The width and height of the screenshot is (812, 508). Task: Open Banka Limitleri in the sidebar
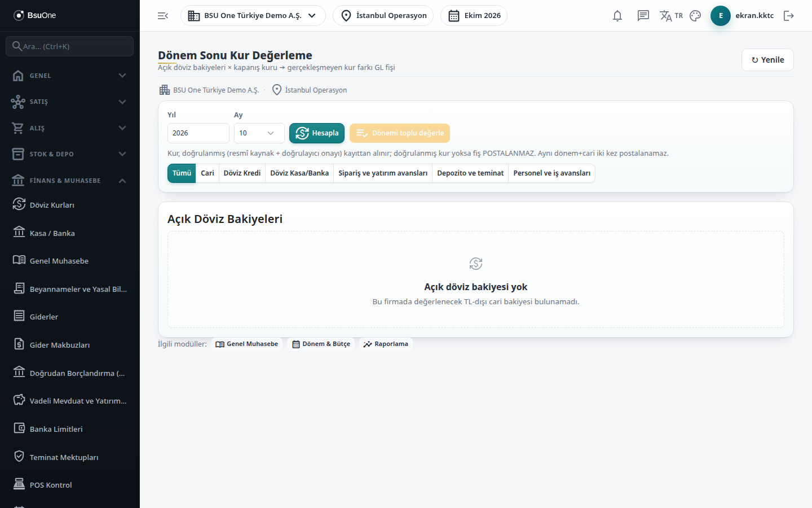70,429
